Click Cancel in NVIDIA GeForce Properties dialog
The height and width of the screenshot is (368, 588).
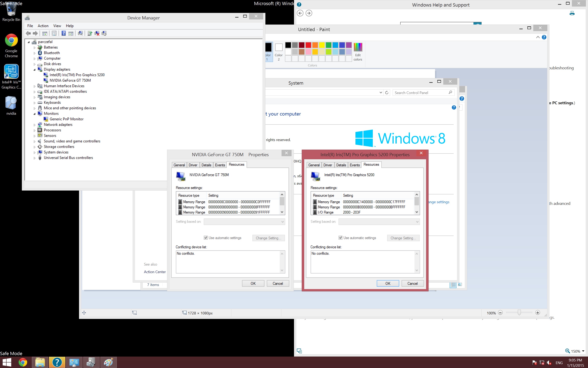tap(278, 283)
